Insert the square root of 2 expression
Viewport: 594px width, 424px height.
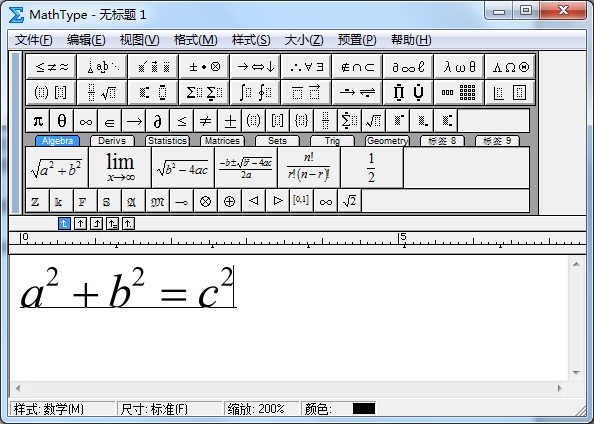click(x=349, y=201)
